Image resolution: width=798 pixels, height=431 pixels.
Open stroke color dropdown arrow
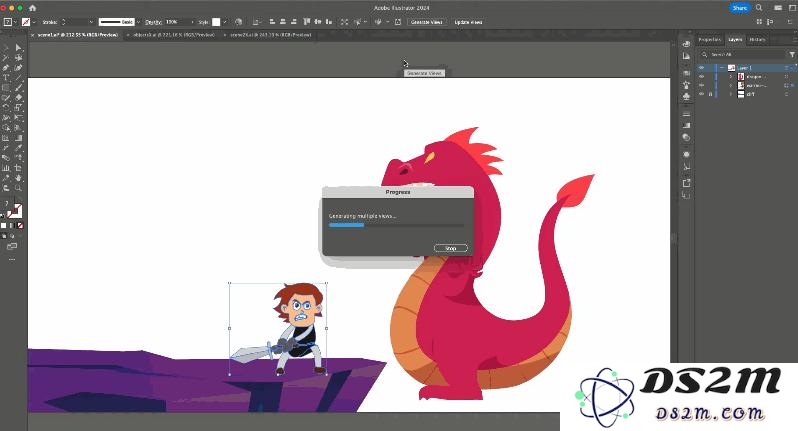coord(34,22)
